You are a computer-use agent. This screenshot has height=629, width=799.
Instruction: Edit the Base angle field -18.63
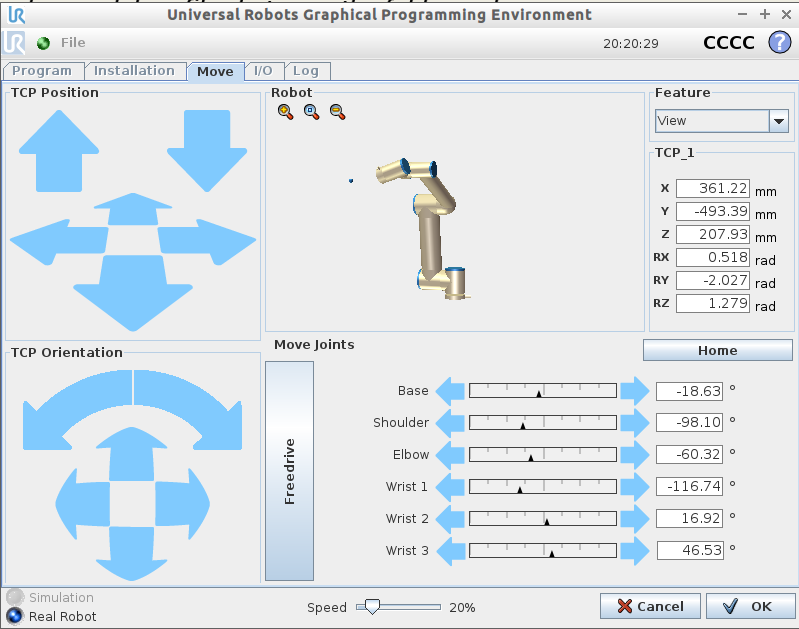[689, 391]
